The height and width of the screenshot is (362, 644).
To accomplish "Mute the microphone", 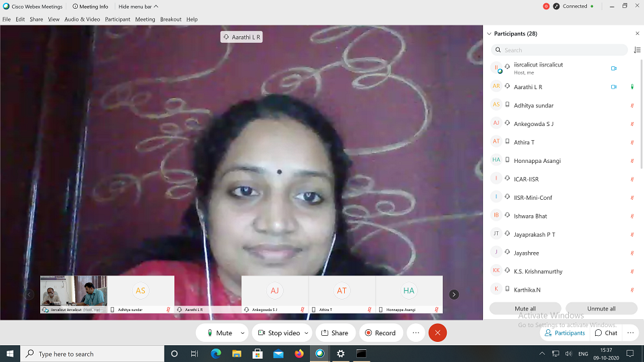I will [219, 333].
